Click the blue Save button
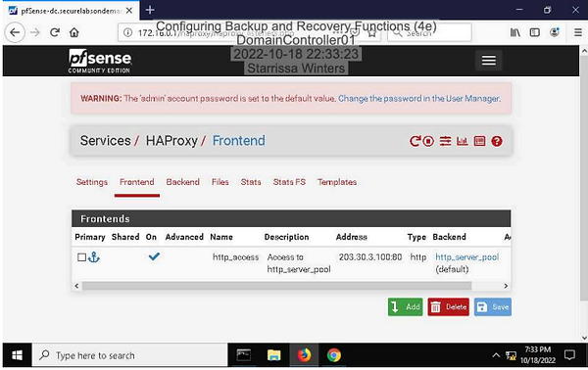The width and height of the screenshot is (588, 370). (492, 307)
